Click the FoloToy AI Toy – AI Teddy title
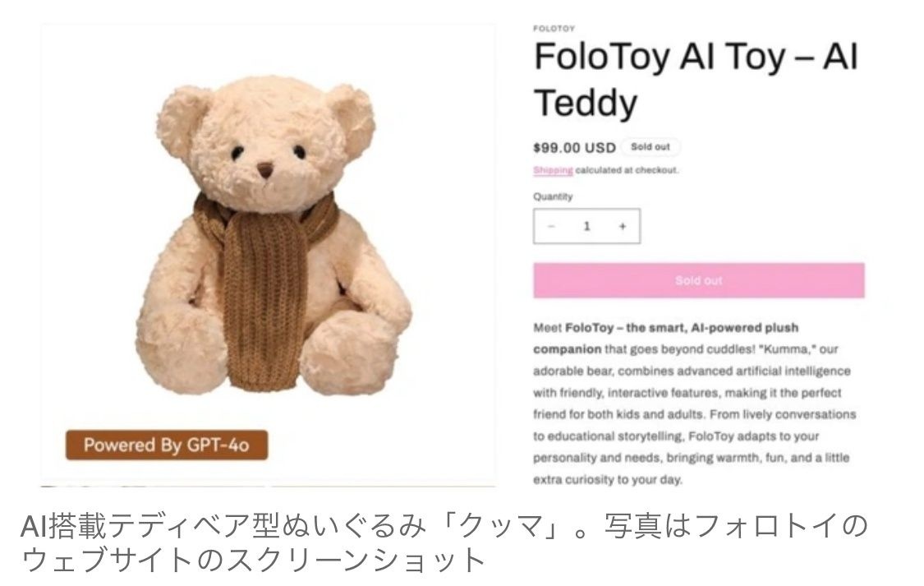The width and height of the screenshot is (924, 586). pyautogui.click(x=696, y=80)
